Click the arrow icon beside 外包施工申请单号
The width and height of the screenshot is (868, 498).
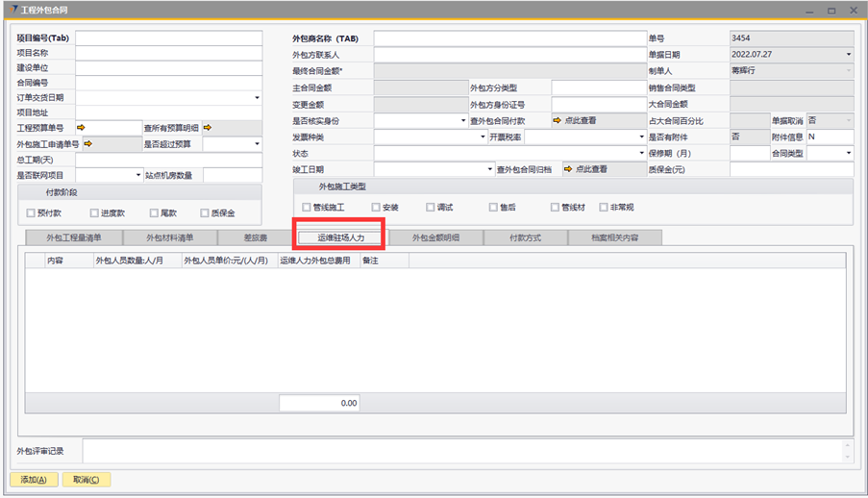(x=88, y=144)
